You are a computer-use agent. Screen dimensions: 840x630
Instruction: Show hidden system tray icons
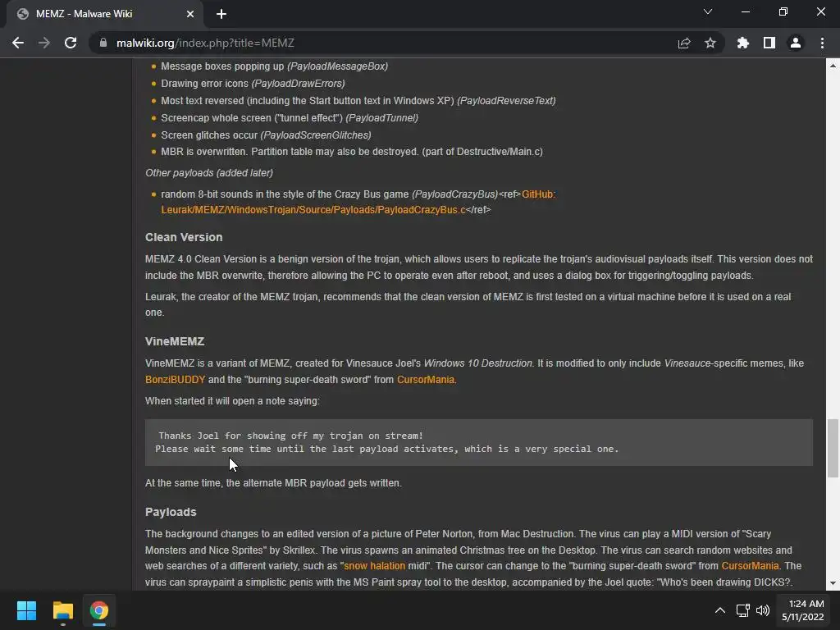tap(720, 610)
